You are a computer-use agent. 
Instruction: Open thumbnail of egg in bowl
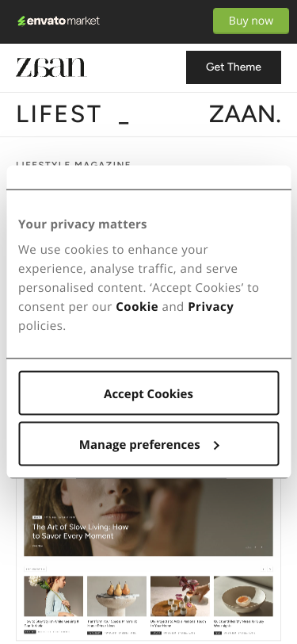243,596
